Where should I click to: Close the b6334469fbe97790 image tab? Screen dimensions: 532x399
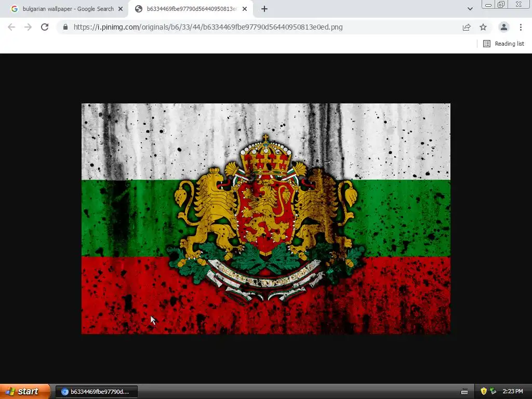click(245, 9)
